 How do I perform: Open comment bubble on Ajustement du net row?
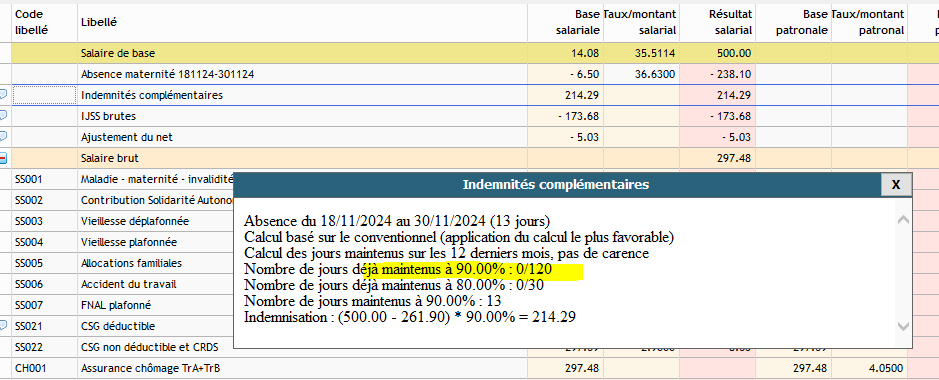tap(3, 136)
